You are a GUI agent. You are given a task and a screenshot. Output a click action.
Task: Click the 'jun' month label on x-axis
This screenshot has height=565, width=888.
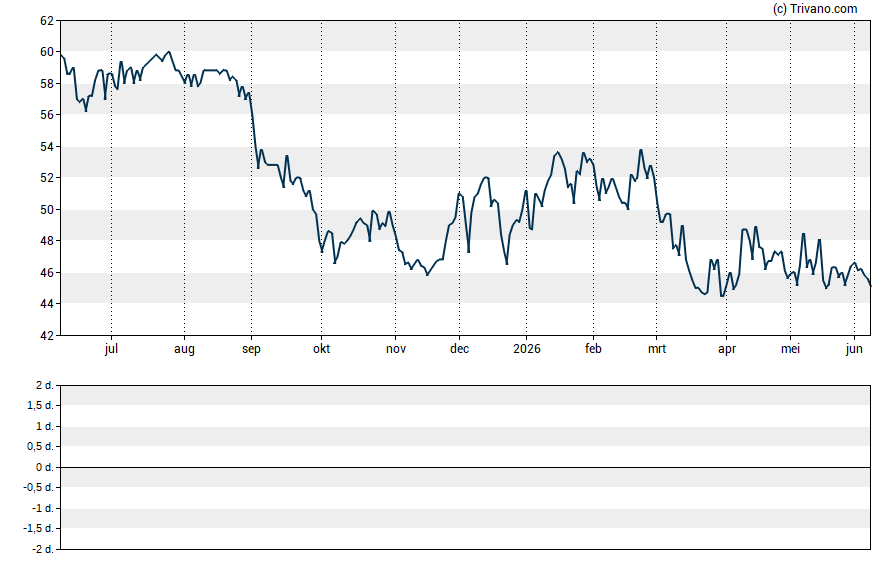[854, 349]
